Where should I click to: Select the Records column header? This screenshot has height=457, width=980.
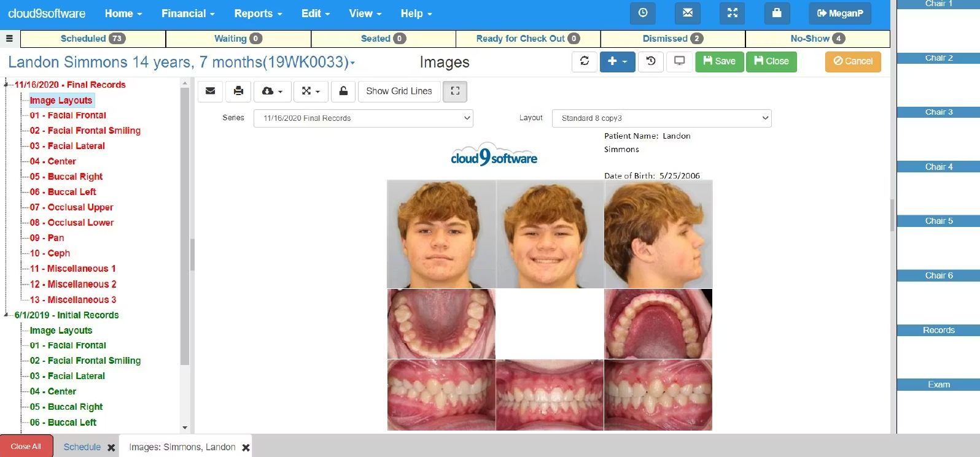(938, 330)
